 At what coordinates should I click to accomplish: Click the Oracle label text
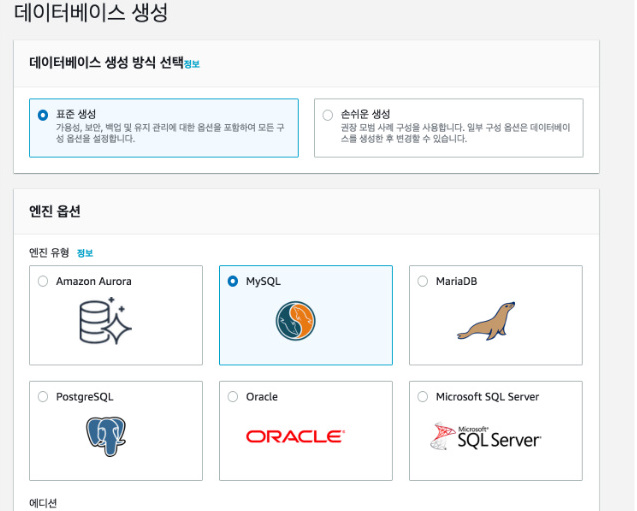pyautogui.click(x=262, y=396)
